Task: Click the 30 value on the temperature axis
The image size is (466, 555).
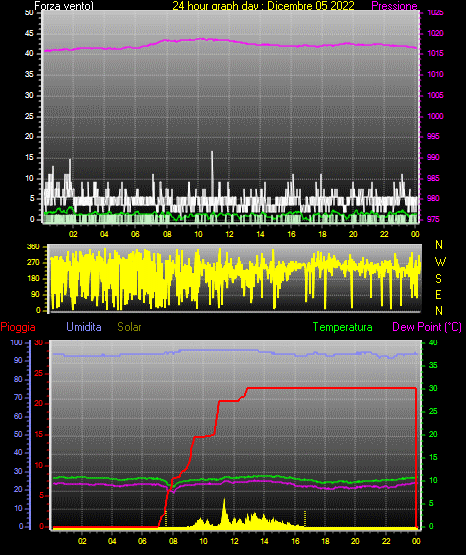Action: (433, 388)
